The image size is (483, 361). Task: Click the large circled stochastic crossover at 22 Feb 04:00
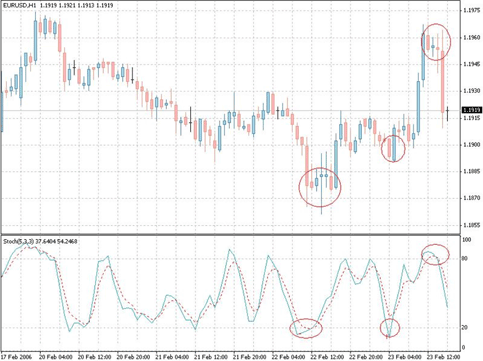(x=306, y=328)
